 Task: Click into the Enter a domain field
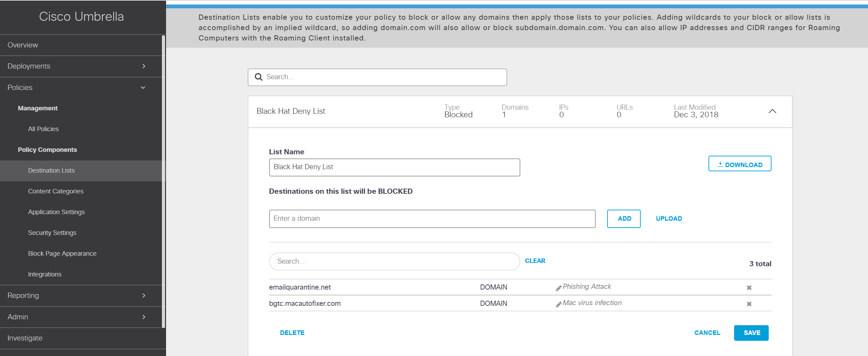click(432, 219)
